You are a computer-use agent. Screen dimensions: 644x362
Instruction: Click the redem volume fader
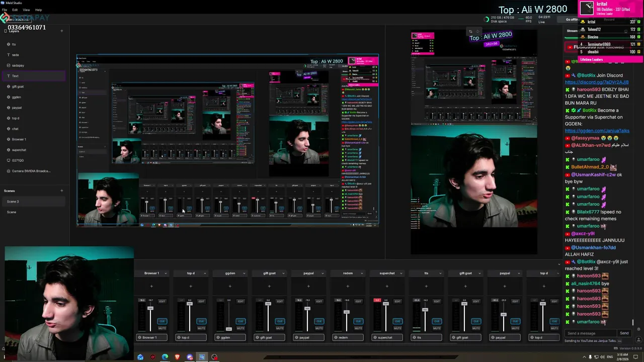click(x=347, y=313)
